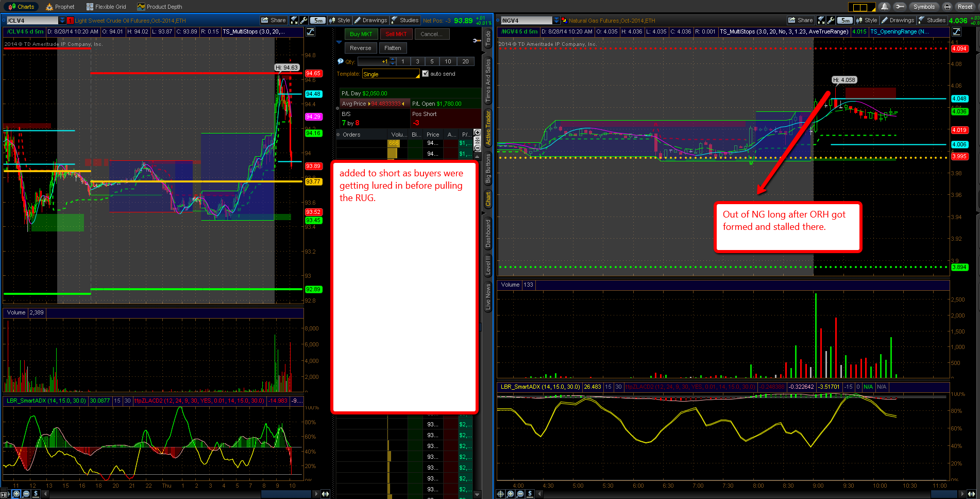Open Drawings tools on the /NGV4 chart
This screenshot has height=499, width=980.
898,20
